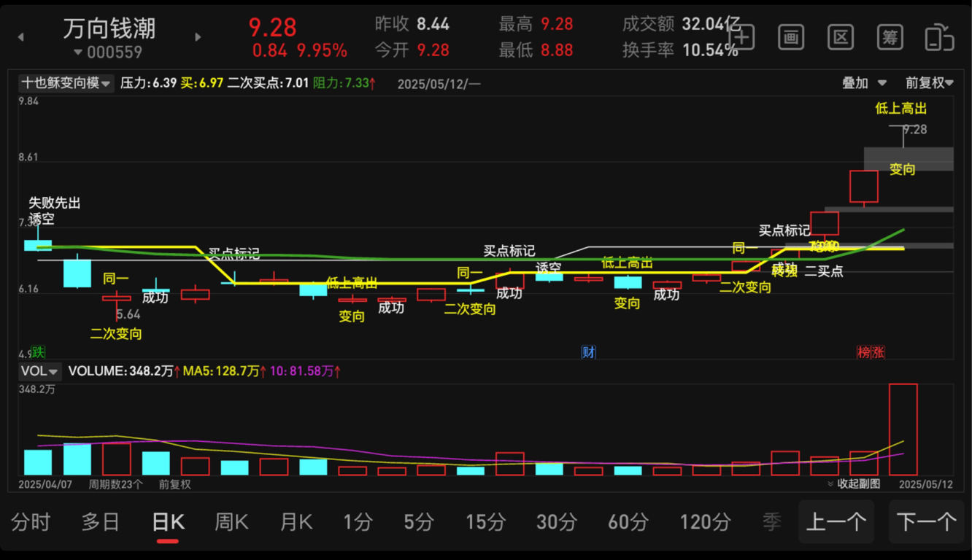Switch to the 15分 chart tab
Viewport: 972px width, 560px height.
[486, 522]
